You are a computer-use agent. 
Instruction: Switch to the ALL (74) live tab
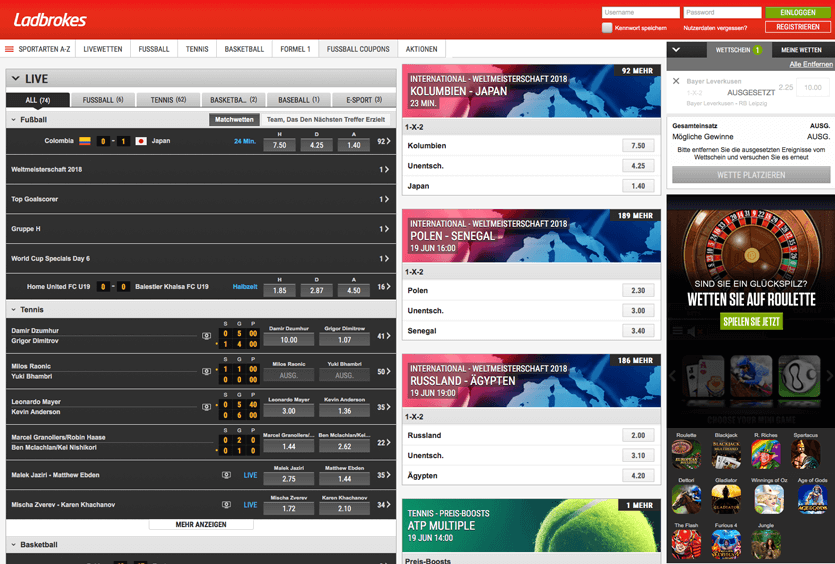click(x=38, y=100)
